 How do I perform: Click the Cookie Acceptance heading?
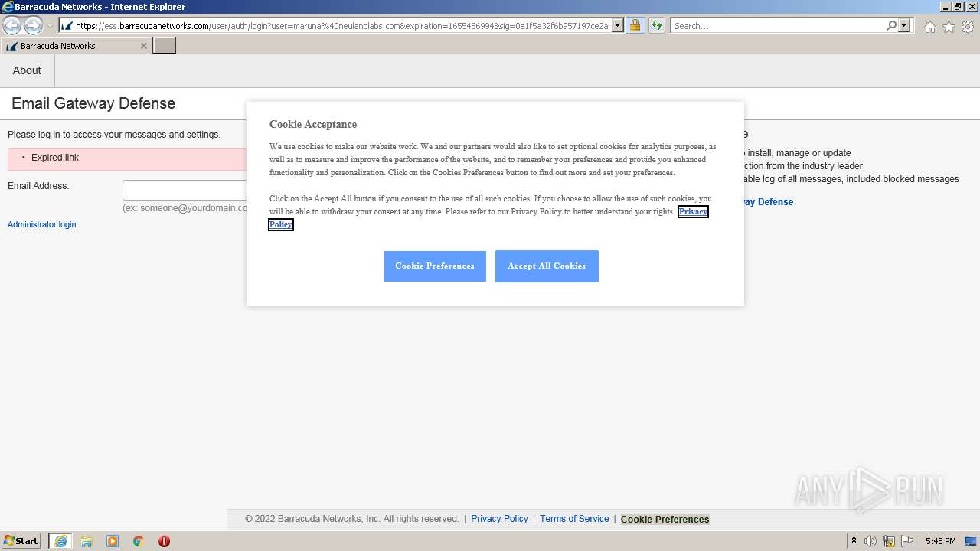click(x=313, y=124)
